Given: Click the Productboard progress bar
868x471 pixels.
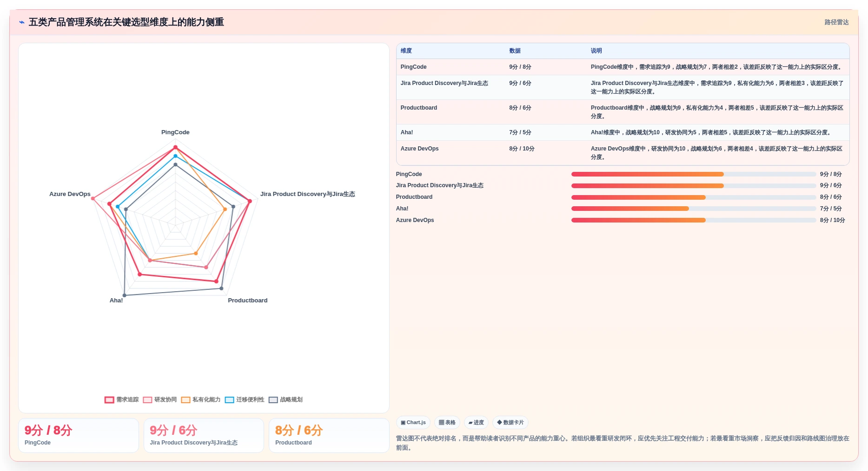Looking at the screenshot, I should tap(694, 197).
